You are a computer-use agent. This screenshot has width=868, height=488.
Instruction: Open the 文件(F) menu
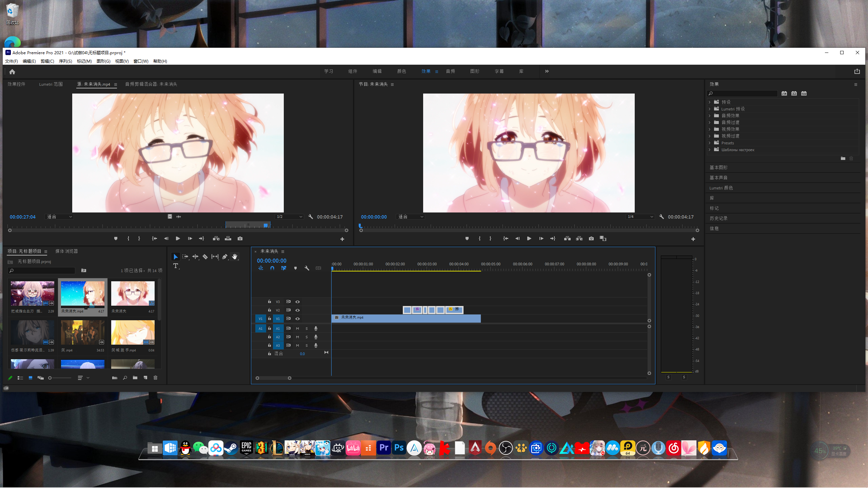click(11, 61)
